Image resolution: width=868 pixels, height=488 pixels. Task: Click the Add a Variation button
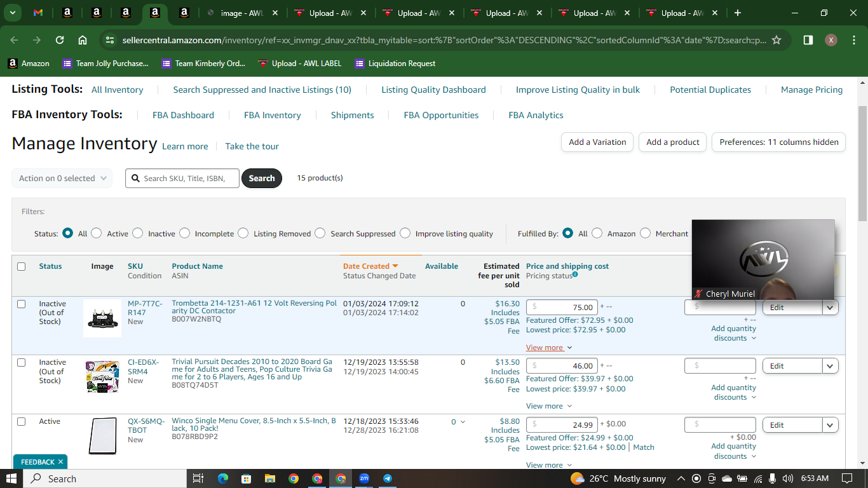pos(597,142)
